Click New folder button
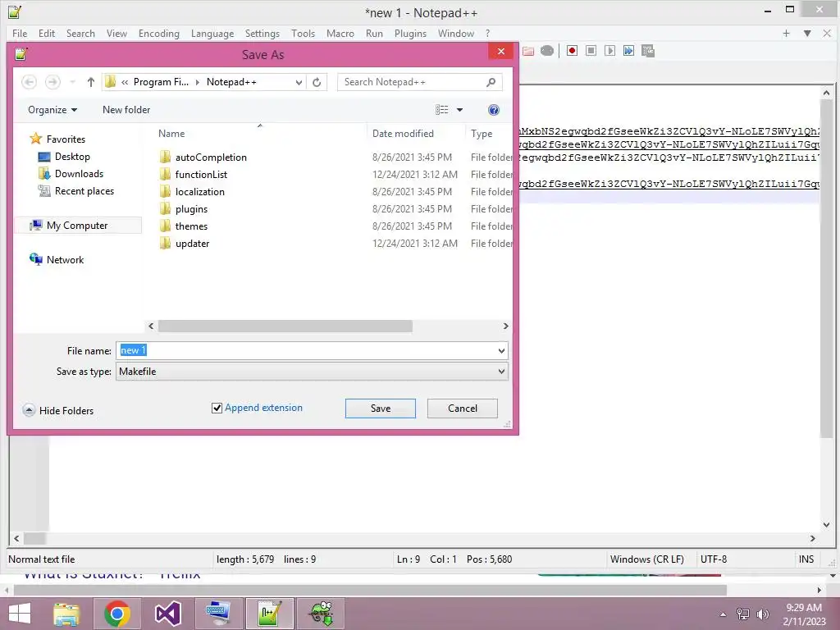Viewport: 840px width, 630px height. (126, 110)
